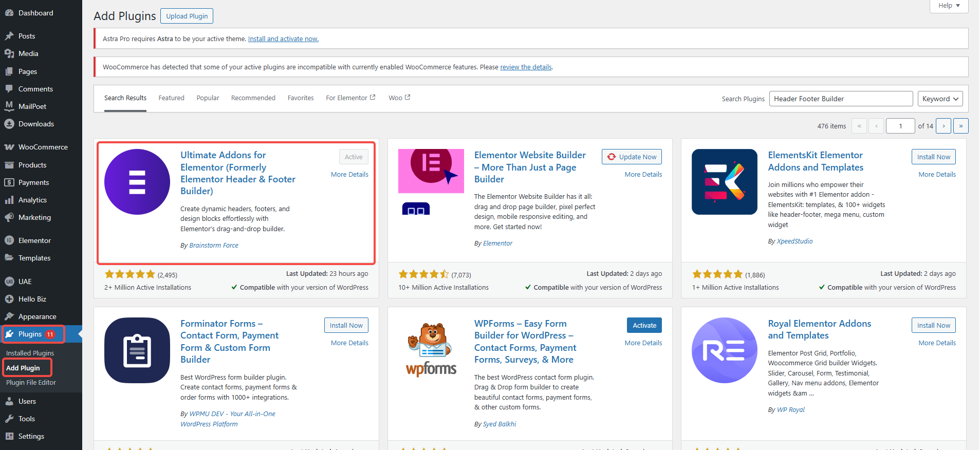Image resolution: width=980 pixels, height=450 pixels.
Task: Switch to the Featured tab
Action: (x=171, y=98)
